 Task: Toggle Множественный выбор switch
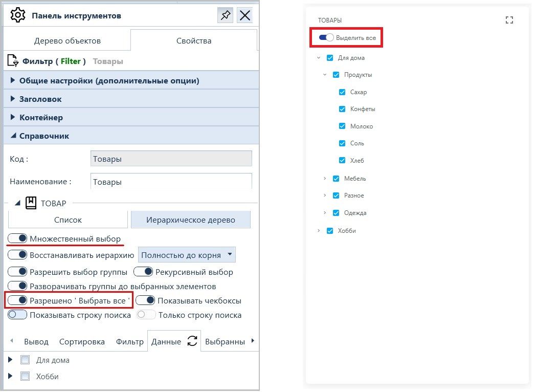click(17, 238)
